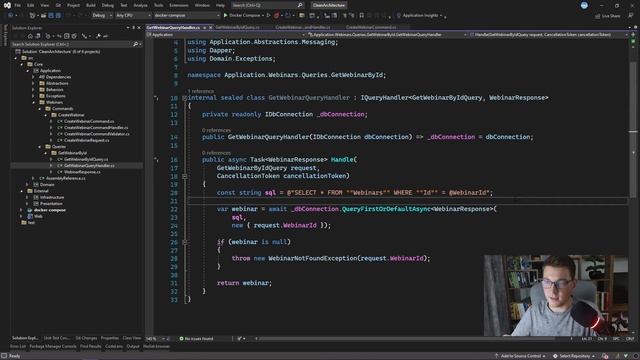Open the Analyze menu

tap(140, 5)
